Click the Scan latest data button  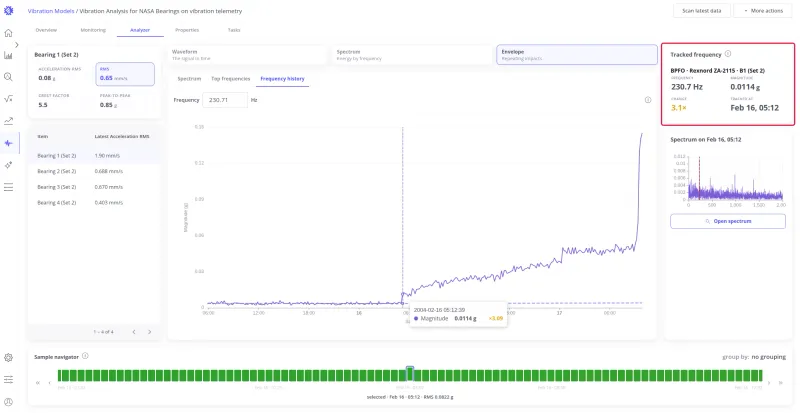[702, 11]
